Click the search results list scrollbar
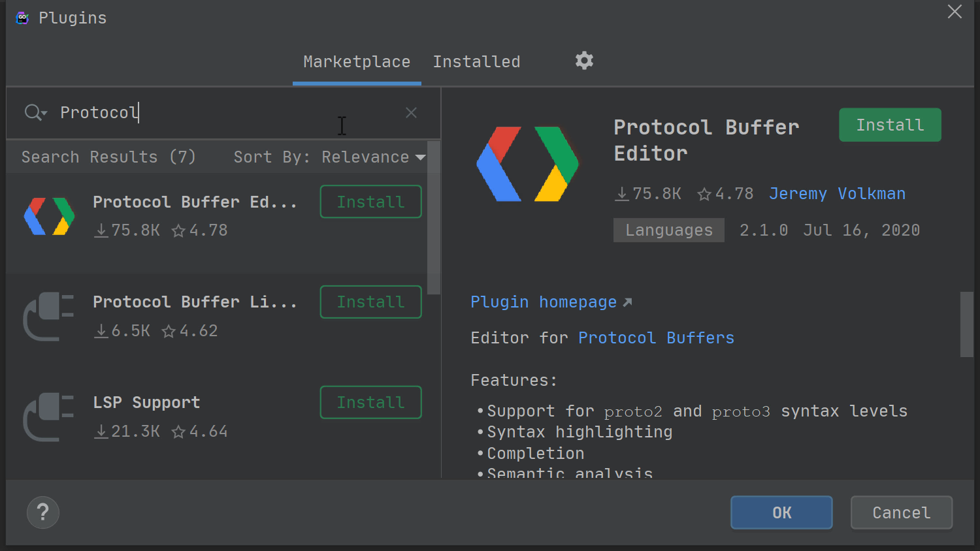Image resolution: width=980 pixels, height=551 pixels. (434, 218)
